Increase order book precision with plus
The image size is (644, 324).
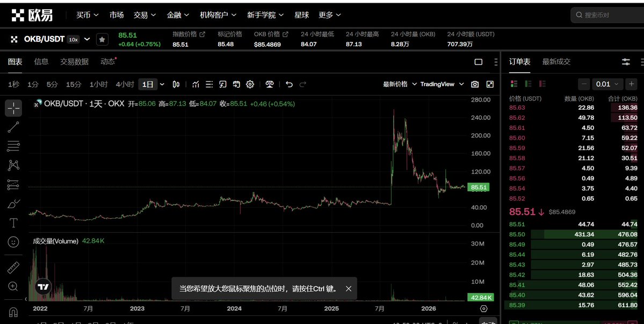point(631,84)
